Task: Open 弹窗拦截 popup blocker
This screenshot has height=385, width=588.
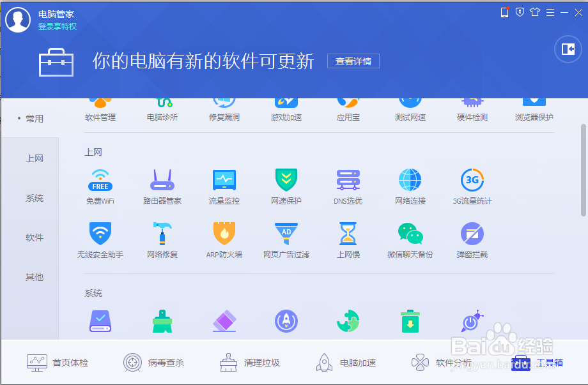Action: 472,240
